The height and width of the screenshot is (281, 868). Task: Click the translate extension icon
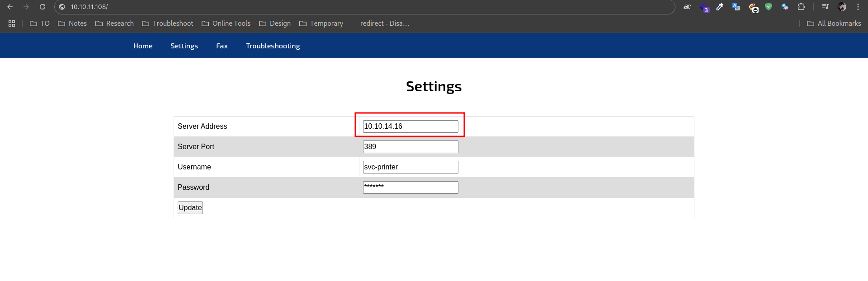click(736, 7)
